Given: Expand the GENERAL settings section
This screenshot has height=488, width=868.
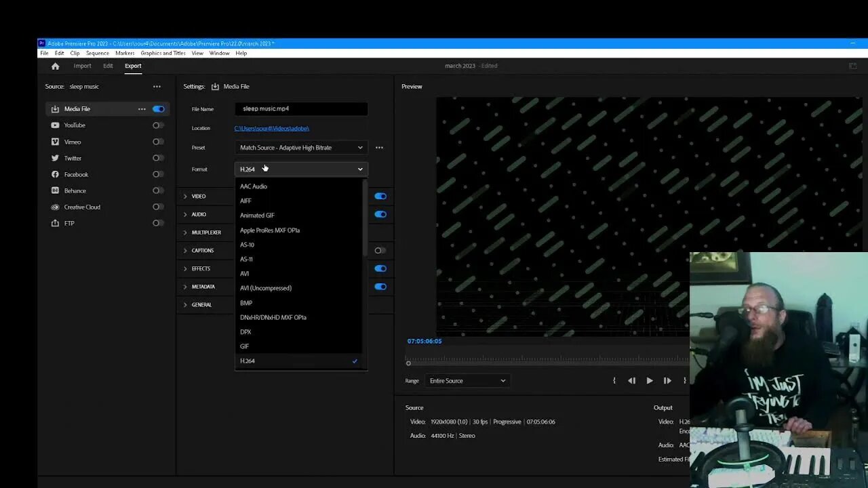Looking at the screenshot, I should pos(185,305).
